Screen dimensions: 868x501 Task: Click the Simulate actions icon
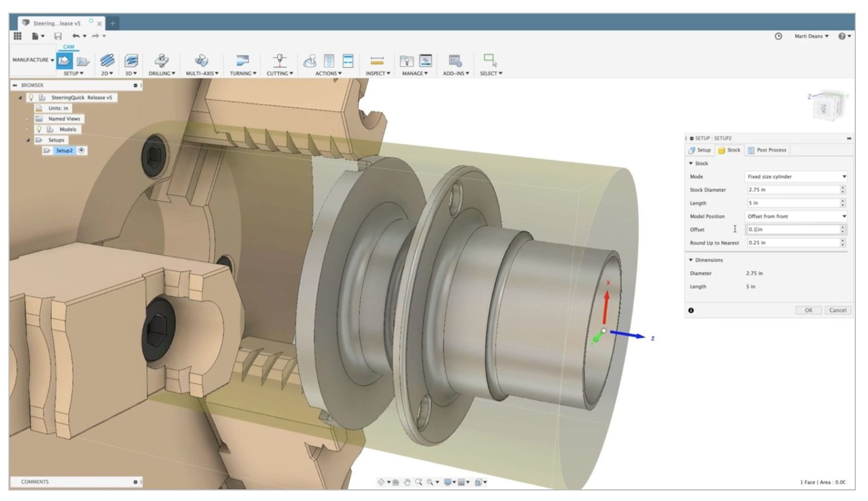pos(310,61)
